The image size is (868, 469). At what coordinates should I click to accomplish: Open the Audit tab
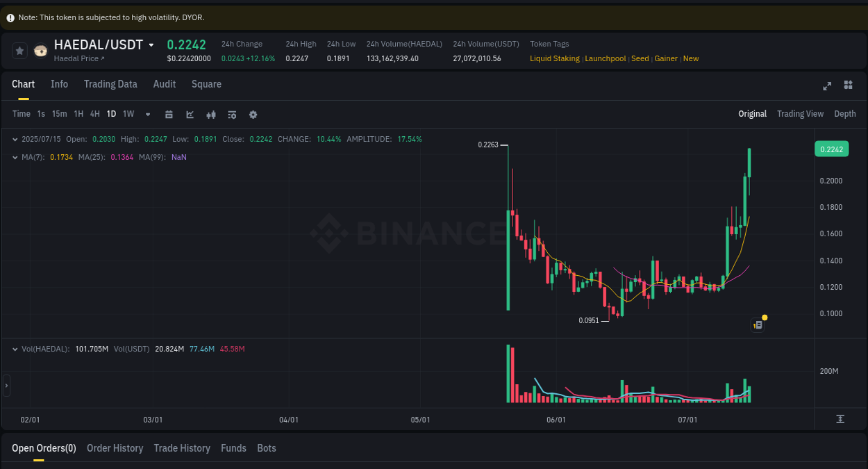[164, 84]
